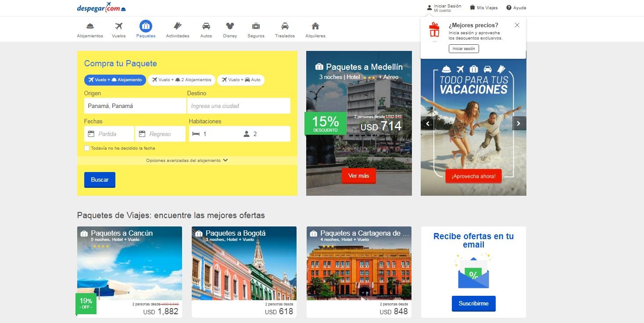Open the Partida date picker
Viewport: 644px width, 323px height.
tap(109, 134)
